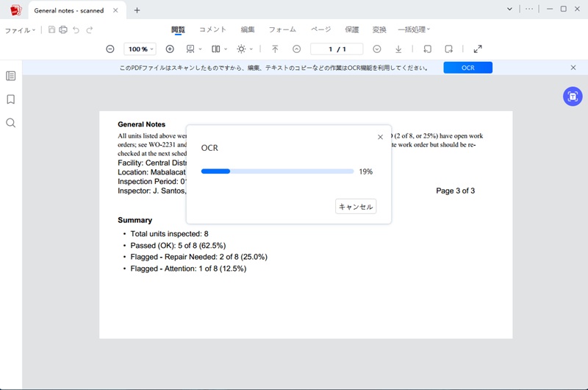Click the General Notes heading in document
Screen dimensions: 588x390
[141, 124]
